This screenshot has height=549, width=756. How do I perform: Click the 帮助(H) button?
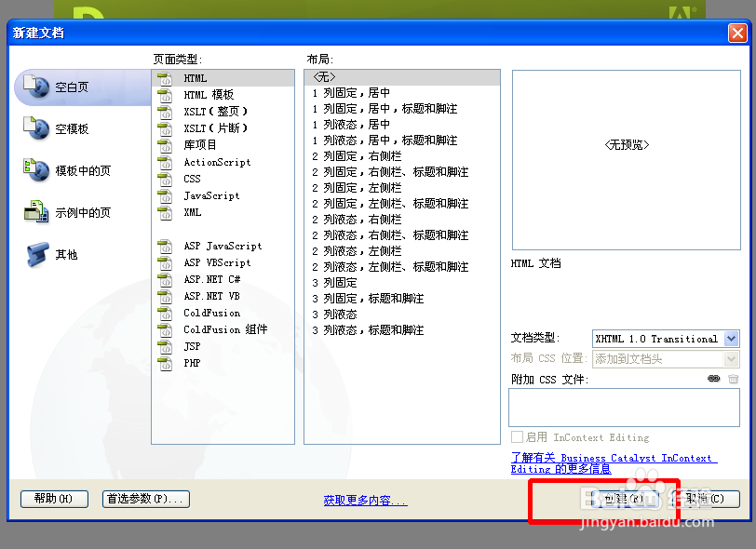[x=55, y=499]
